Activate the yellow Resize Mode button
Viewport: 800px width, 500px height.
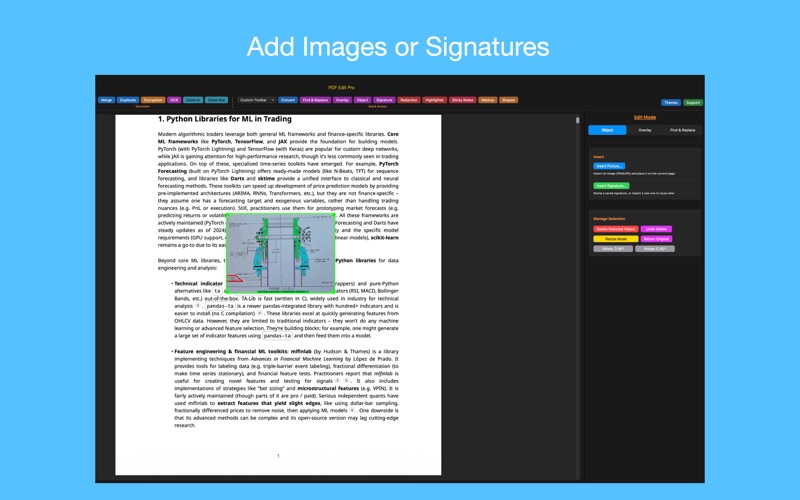[x=616, y=239]
